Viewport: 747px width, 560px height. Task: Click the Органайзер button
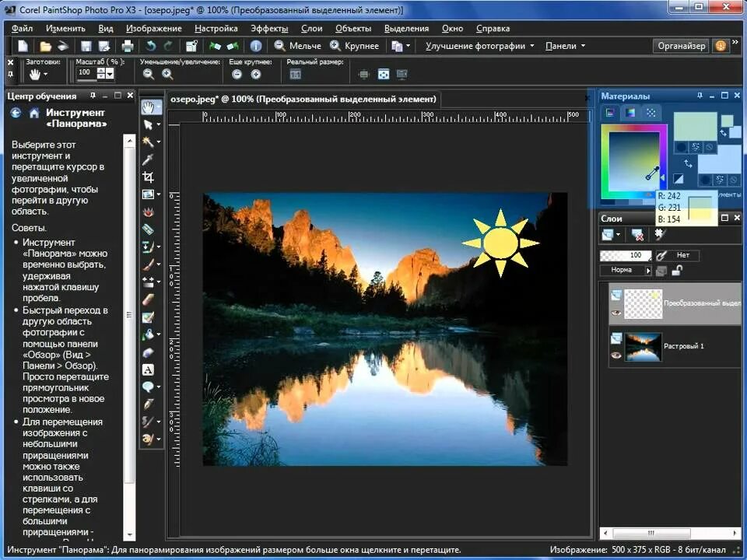[x=682, y=46]
